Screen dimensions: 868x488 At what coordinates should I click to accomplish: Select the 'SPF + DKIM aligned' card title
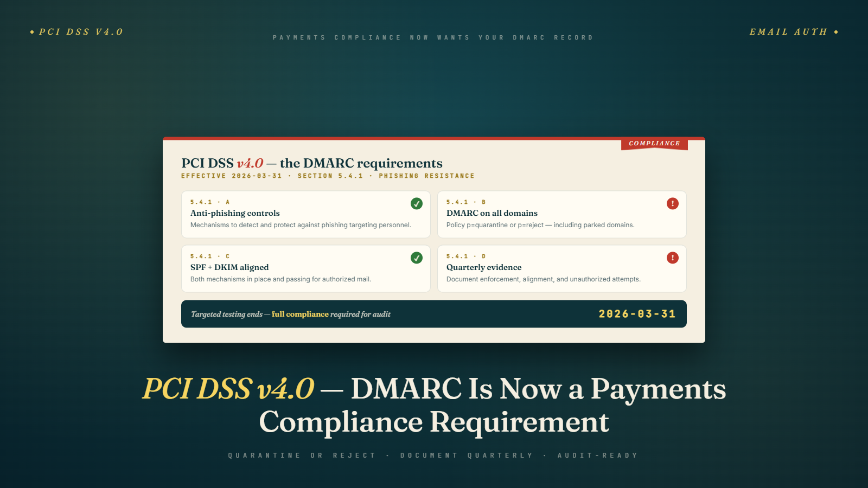click(229, 267)
